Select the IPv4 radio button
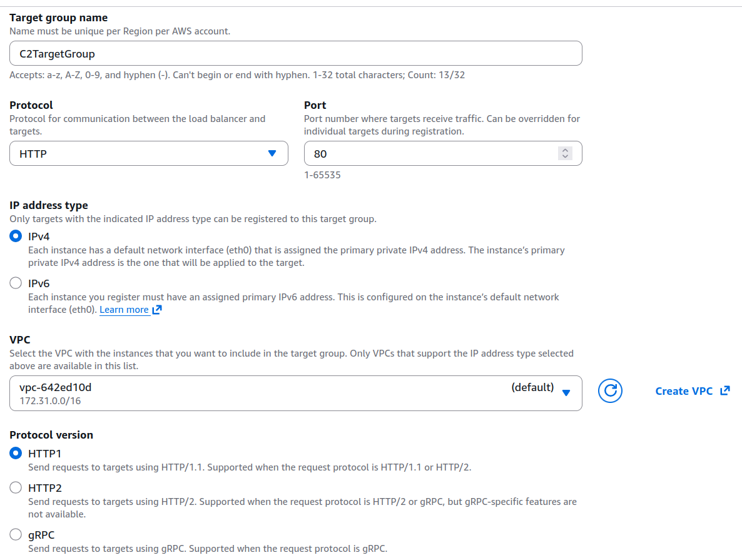Image resolution: width=742 pixels, height=560 pixels. pyautogui.click(x=16, y=237)
